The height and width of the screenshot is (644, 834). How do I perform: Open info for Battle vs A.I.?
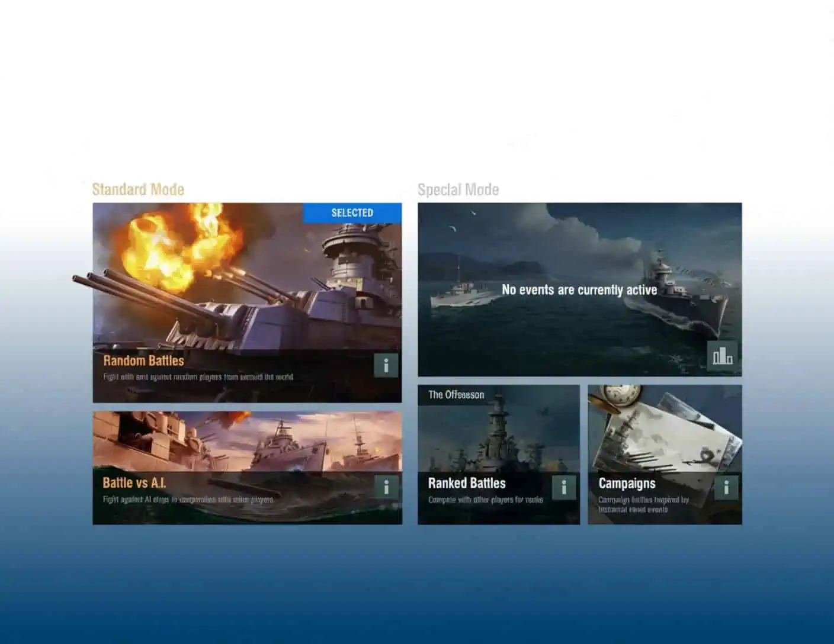click(x=386, y=487)
